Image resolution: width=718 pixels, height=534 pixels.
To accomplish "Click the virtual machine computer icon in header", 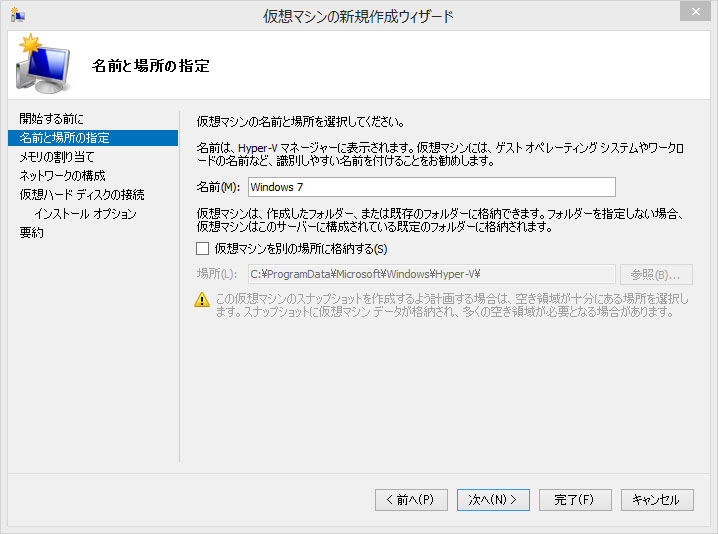I will 44,64.
